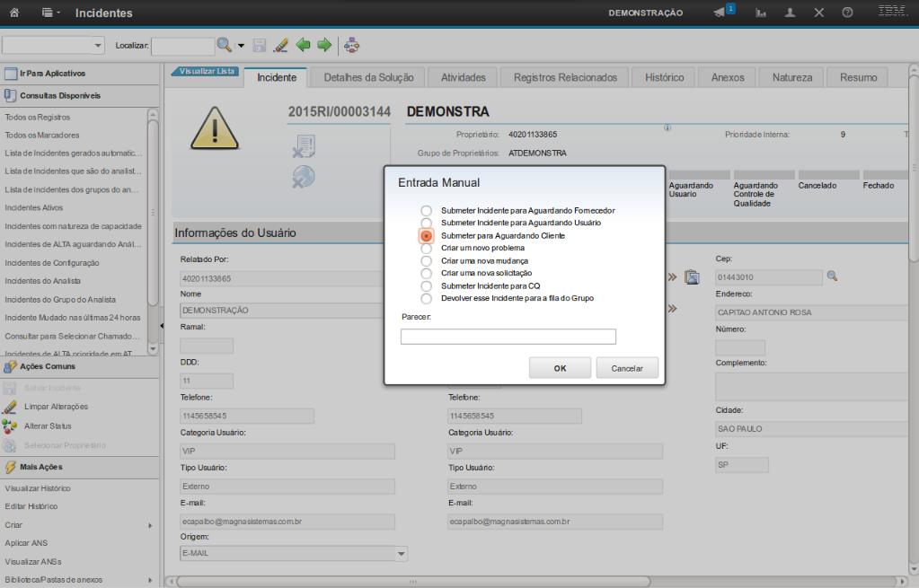Click the green next record arrow
The width and height of the screenshot is (919, 588).
(324, 45)
